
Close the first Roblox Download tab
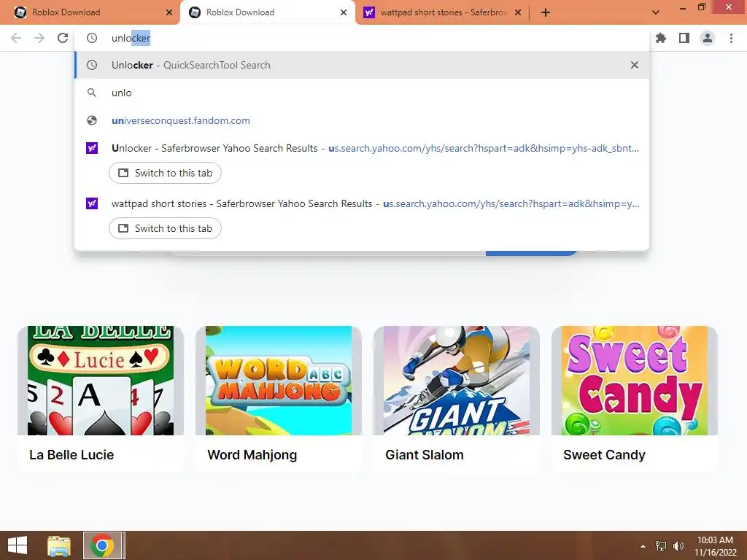coord(169,12)
